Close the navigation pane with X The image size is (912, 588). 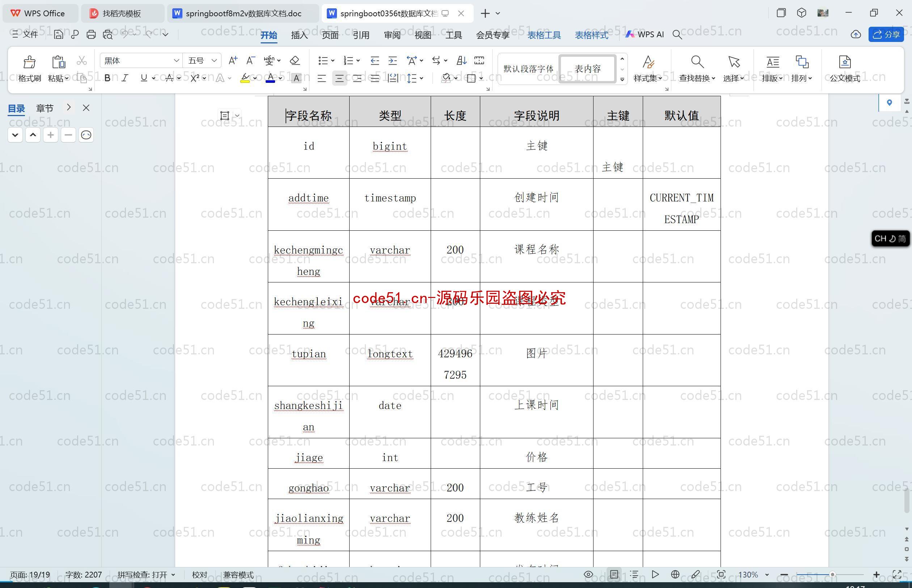coord(86,108)
